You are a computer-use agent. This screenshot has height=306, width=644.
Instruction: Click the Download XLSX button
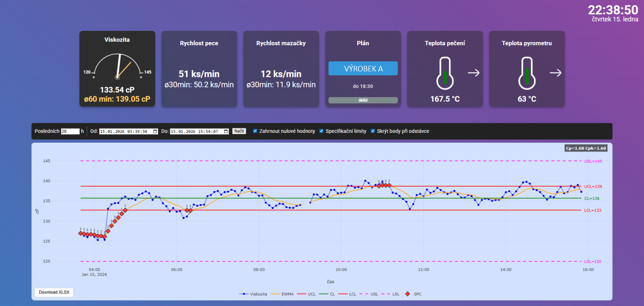pyautogui.click(x=54, y=292)
